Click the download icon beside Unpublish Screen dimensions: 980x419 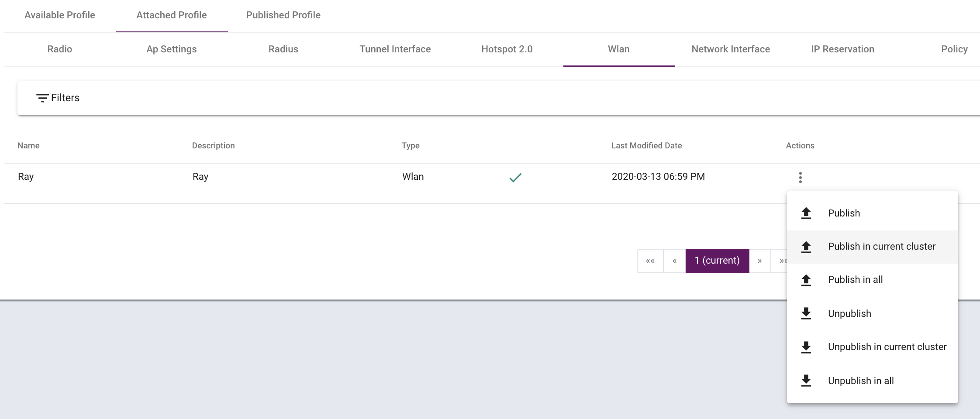point(806,313)
